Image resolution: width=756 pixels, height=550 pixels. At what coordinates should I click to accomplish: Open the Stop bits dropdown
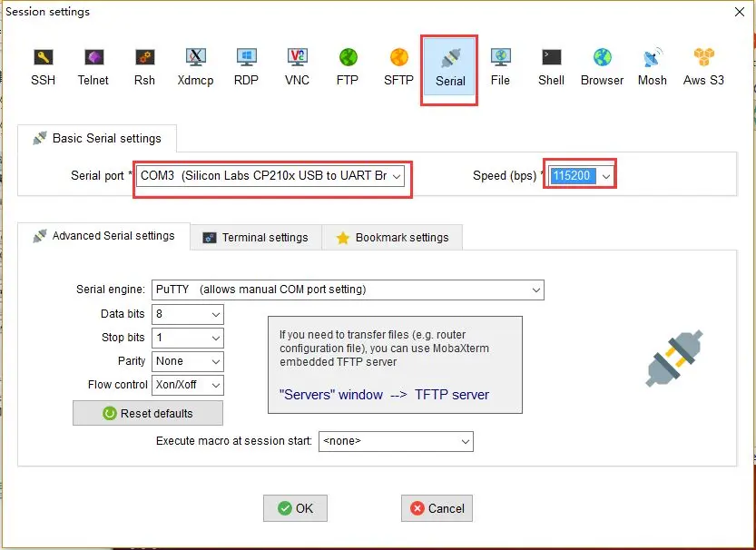[x=188, y=338]
